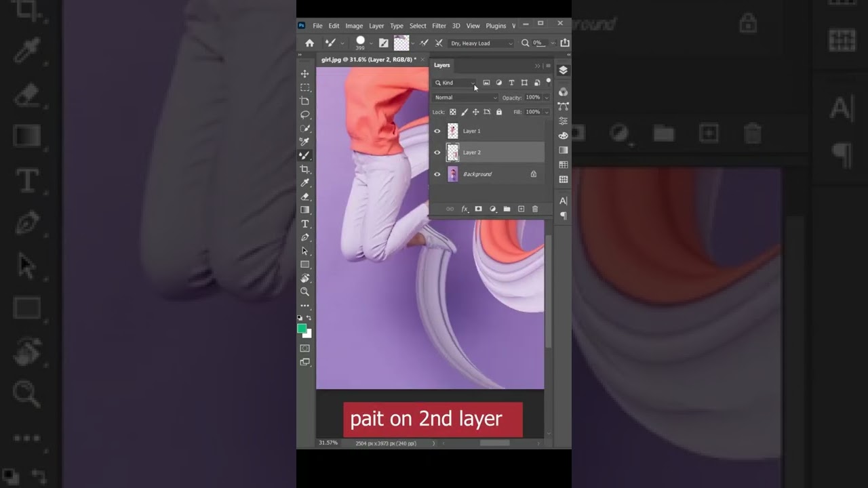Screen dimensions: 868x488
Task: Open the Filter menu
Action: point(439,26)
